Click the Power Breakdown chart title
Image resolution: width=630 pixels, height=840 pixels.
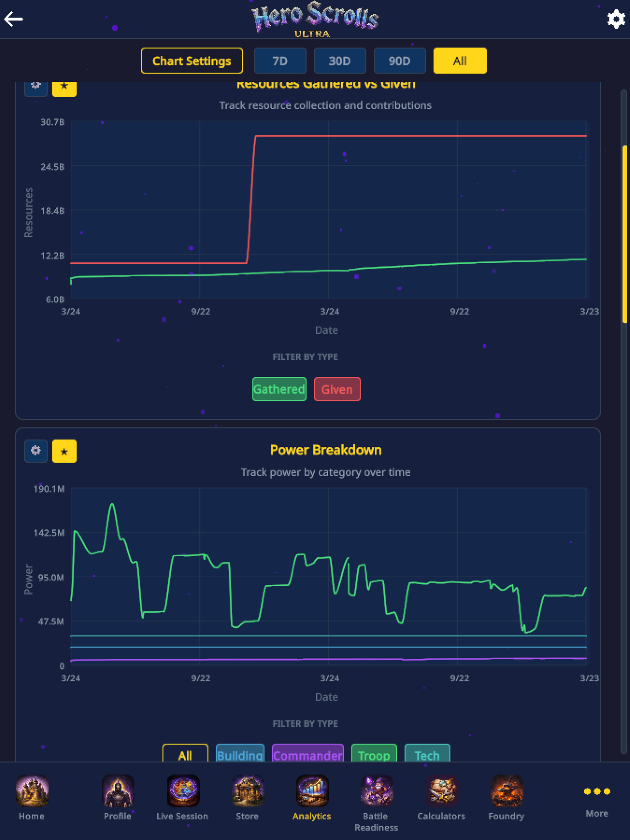(x=326, y=450)
